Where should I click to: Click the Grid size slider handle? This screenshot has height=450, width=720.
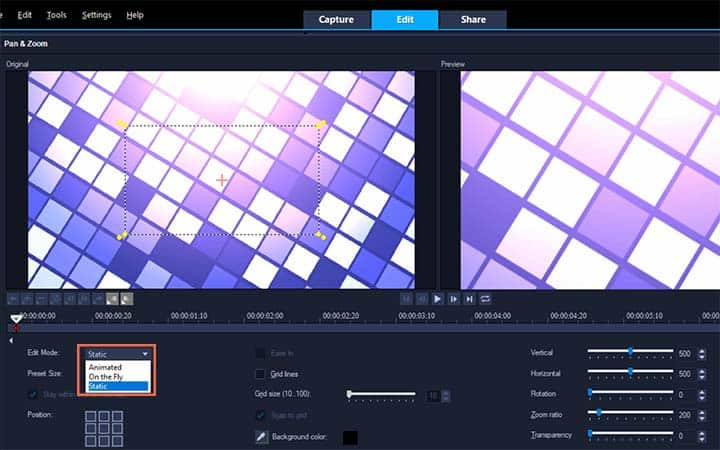click(x=349, y=394)
